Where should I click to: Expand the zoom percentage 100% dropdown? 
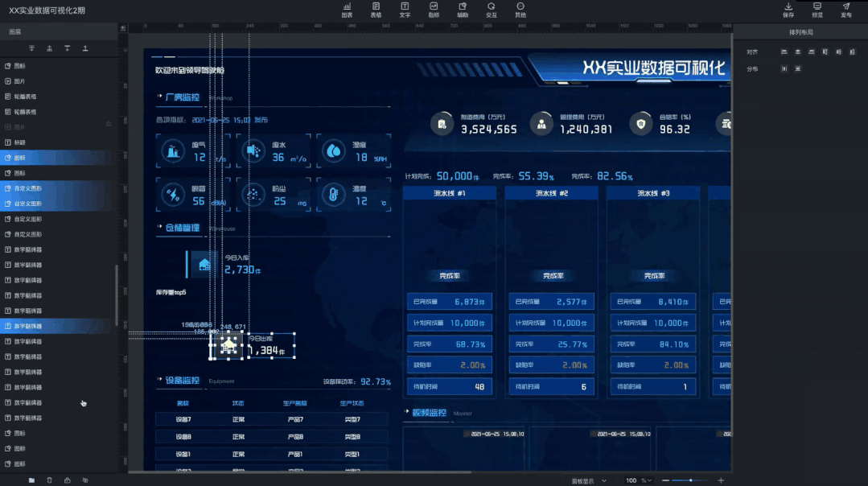645,480
